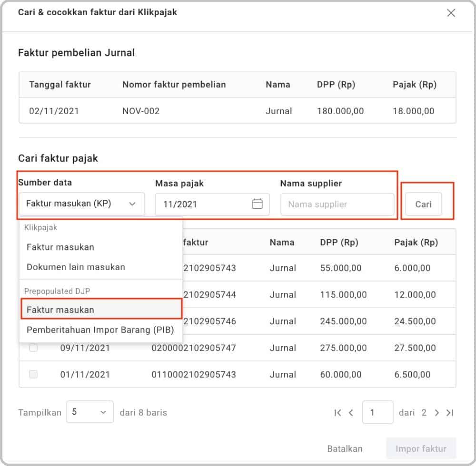The width and height of the screenshot is (476, 466).
Task: Go to first page of results
Action: 337,412
